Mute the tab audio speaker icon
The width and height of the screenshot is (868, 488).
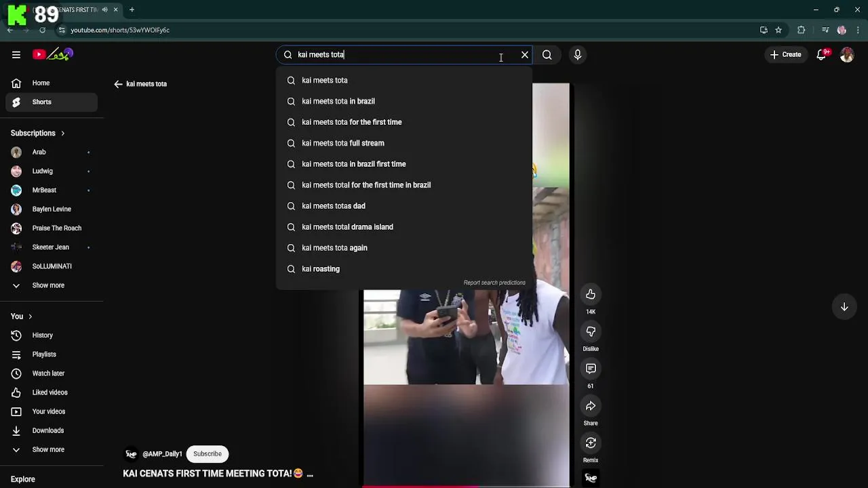104,9
